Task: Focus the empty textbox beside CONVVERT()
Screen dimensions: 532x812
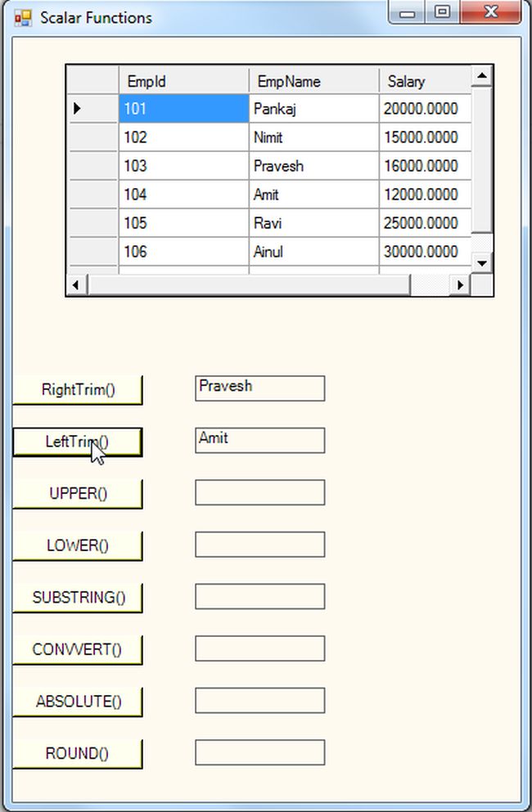Action: pyautogui.click(x=260, y=648)
